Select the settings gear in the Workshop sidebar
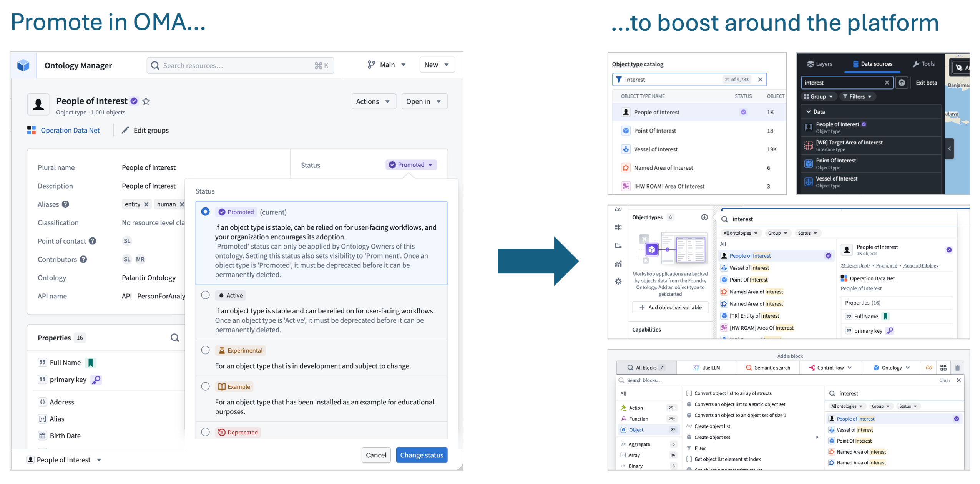Image resolution: width=980 pixels, height=484 pixels. click(618, 281)
